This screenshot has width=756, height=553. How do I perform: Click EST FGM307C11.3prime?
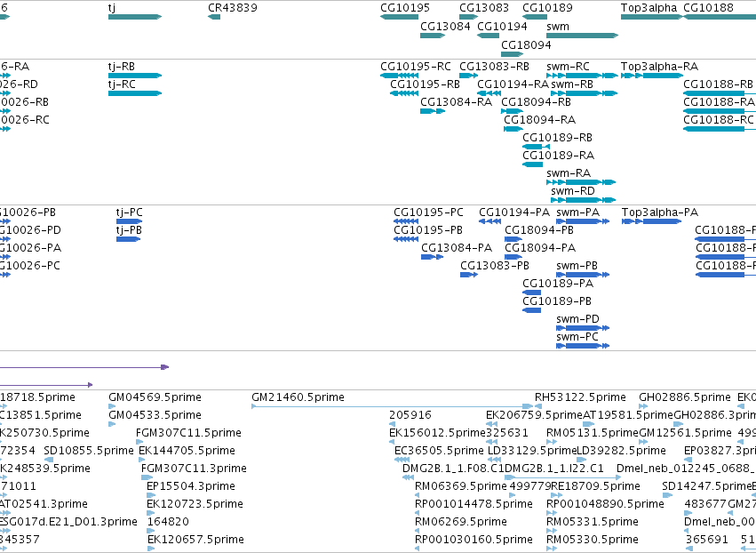click(x=194, y=469)
